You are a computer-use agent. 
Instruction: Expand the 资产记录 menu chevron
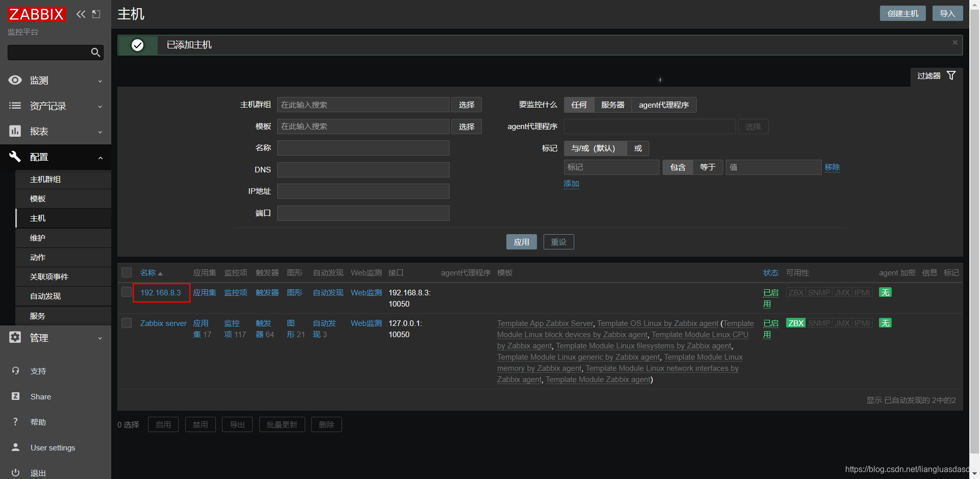[100, 107]
